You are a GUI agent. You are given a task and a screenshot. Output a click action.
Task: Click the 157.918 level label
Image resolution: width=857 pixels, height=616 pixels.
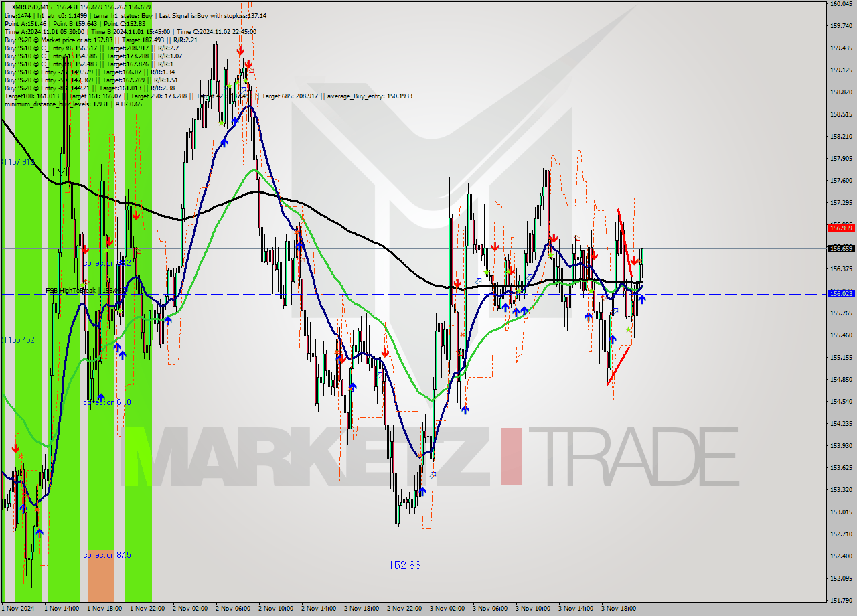[19, 162]
